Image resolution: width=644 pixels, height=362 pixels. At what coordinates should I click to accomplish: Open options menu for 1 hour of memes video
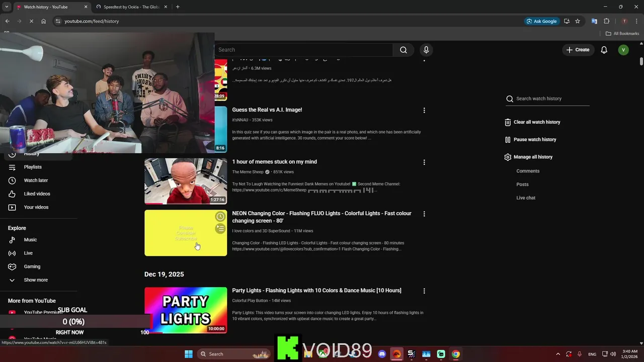tap(424, 162)
